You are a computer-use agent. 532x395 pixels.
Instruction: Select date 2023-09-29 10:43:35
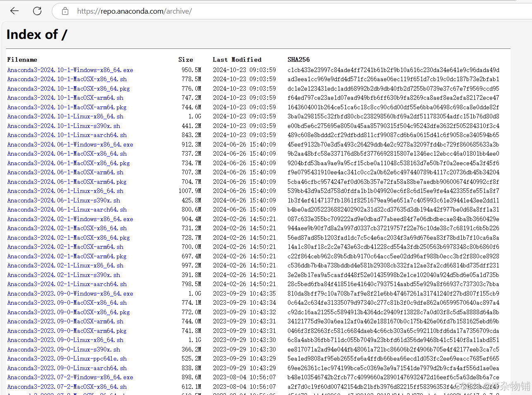tap(244, 294)
